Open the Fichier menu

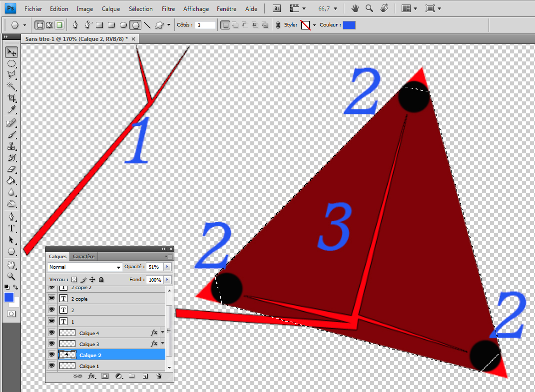pos(33,9)
